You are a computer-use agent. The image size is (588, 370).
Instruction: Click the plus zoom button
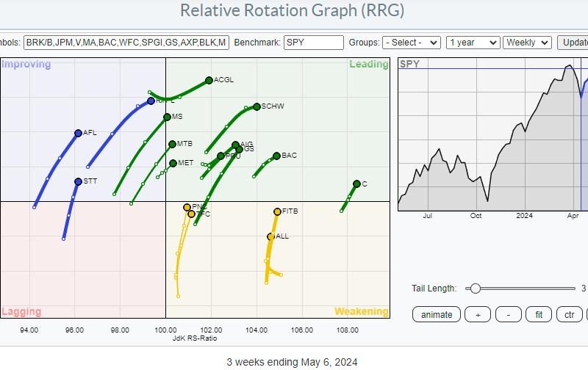(478, 315)
